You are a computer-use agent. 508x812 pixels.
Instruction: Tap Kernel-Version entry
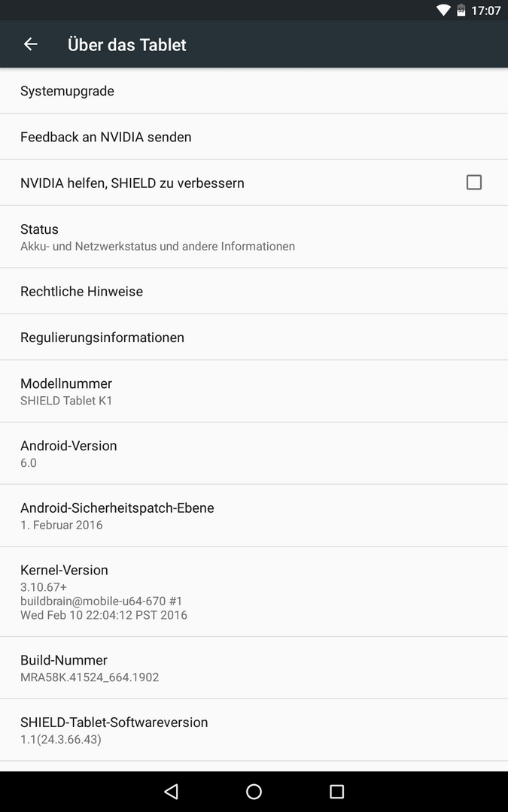click(254, 592)
